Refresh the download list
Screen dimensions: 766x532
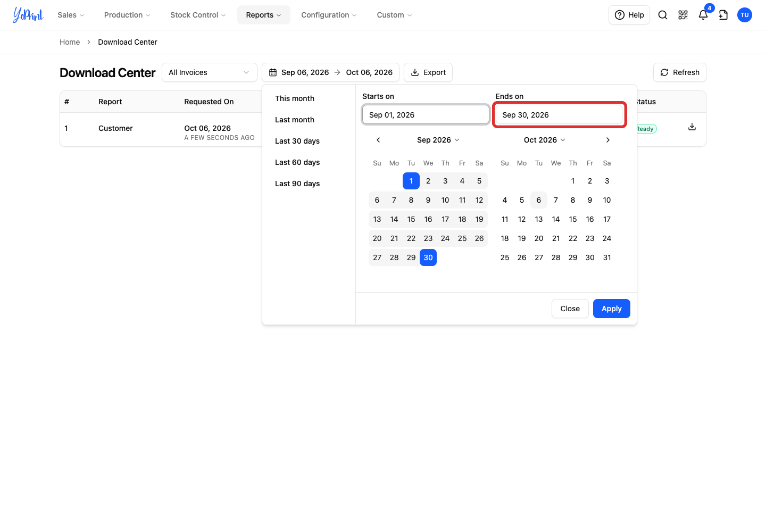click(x=680, y=72)
